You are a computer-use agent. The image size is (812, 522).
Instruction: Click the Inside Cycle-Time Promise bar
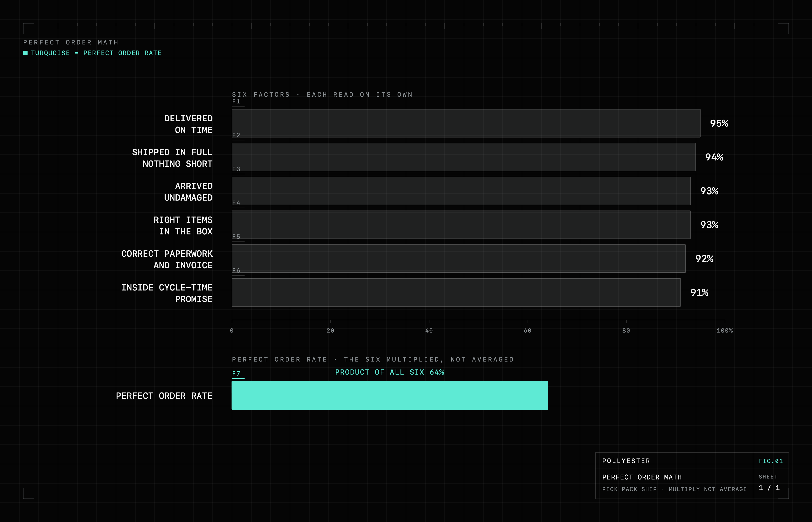pyautogui.click(x=456, y=292)
